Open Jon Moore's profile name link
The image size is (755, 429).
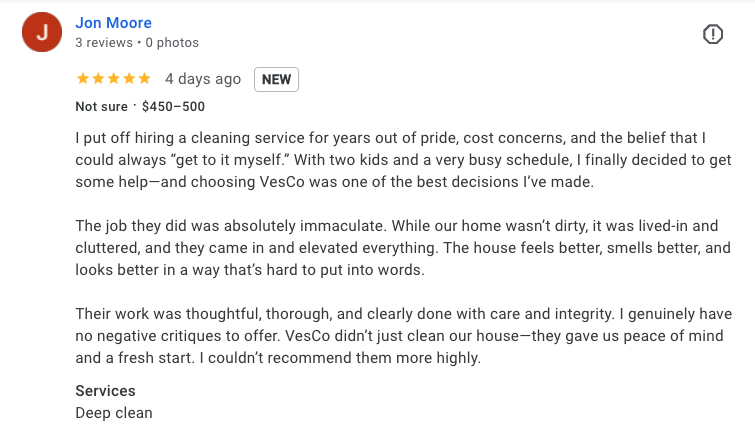[x=113, y=22]
